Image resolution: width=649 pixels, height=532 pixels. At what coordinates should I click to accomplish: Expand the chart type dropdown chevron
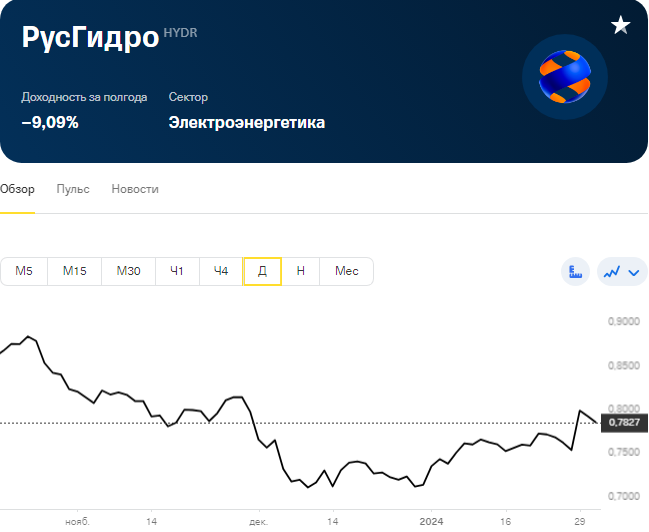pyautogui.click(x=634, y=272)
